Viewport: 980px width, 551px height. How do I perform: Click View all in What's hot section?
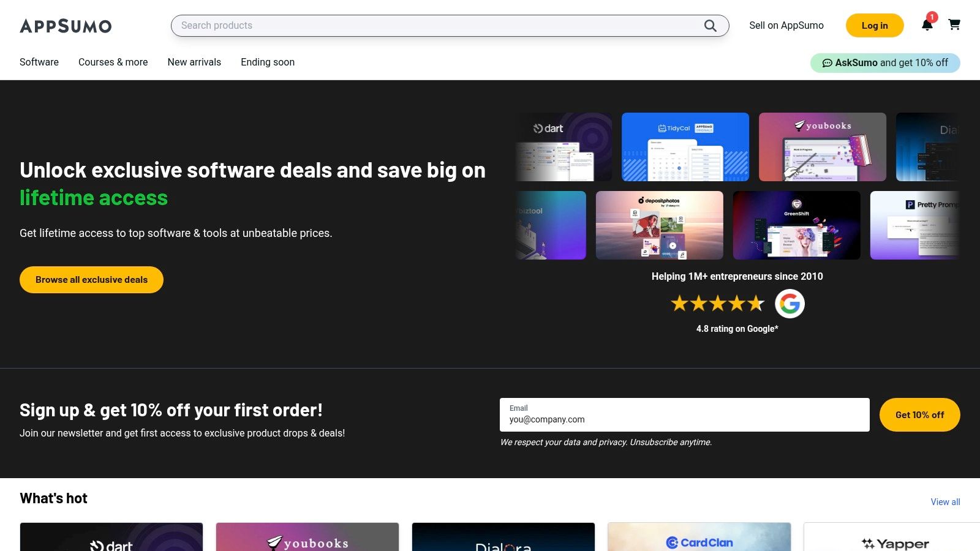point(945,501)
